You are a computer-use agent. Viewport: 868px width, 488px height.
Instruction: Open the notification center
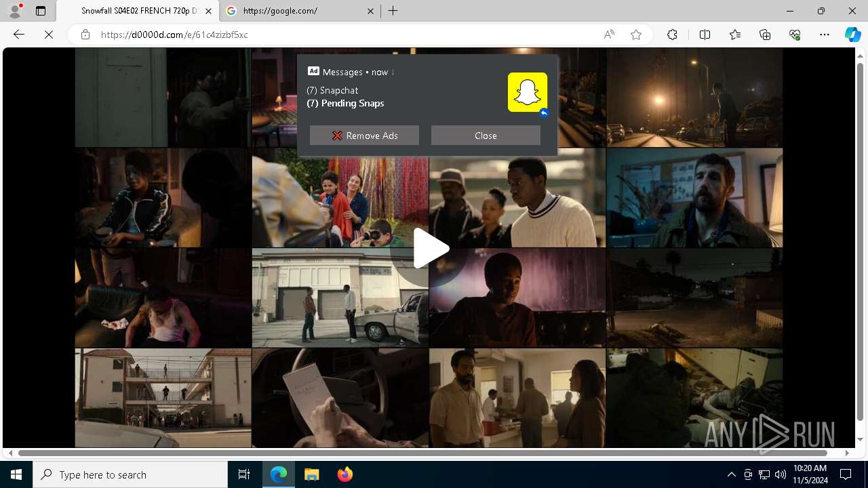(x=846, y=474)
